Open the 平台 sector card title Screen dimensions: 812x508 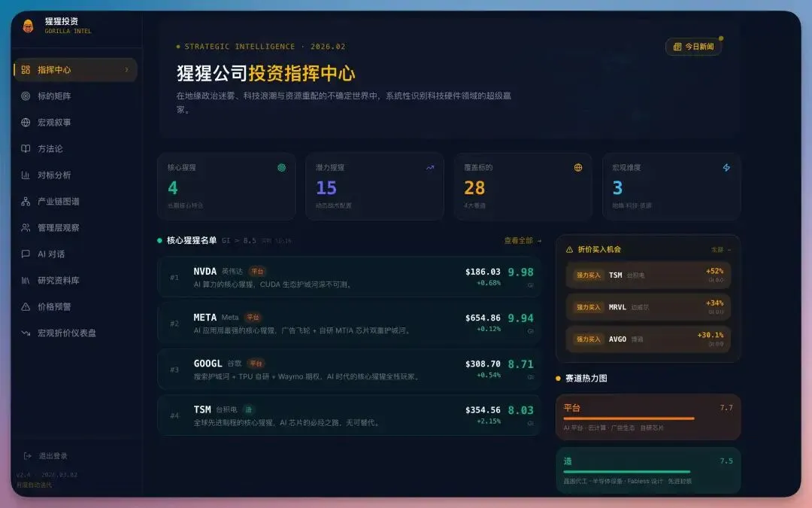(571, 408)
